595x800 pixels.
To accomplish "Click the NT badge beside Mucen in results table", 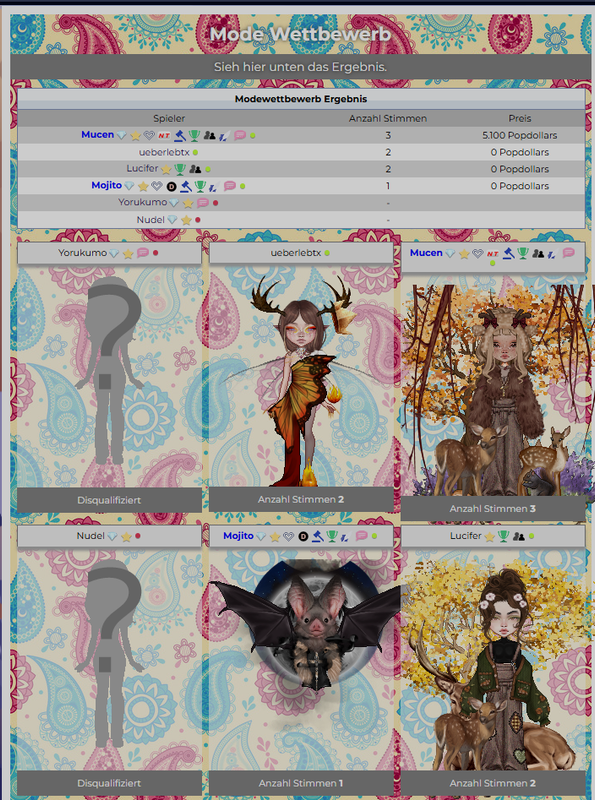I will pyautogui.click(x=164, y=135).
